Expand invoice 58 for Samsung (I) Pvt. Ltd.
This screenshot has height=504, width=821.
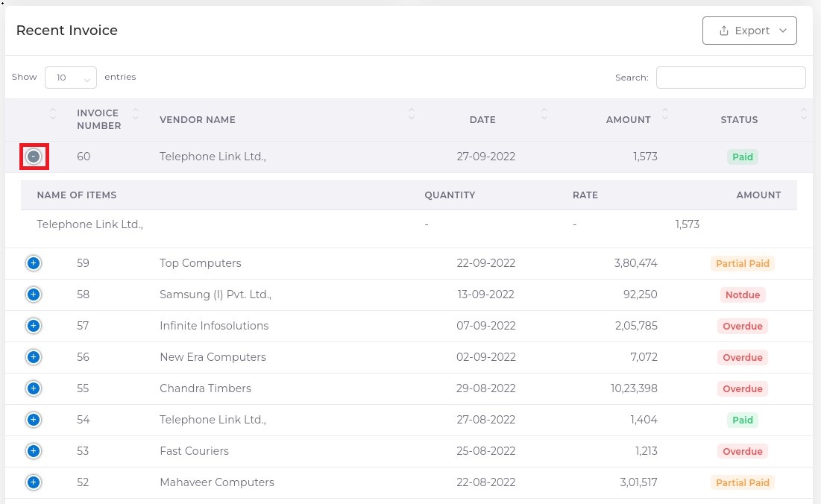point(34,294)
